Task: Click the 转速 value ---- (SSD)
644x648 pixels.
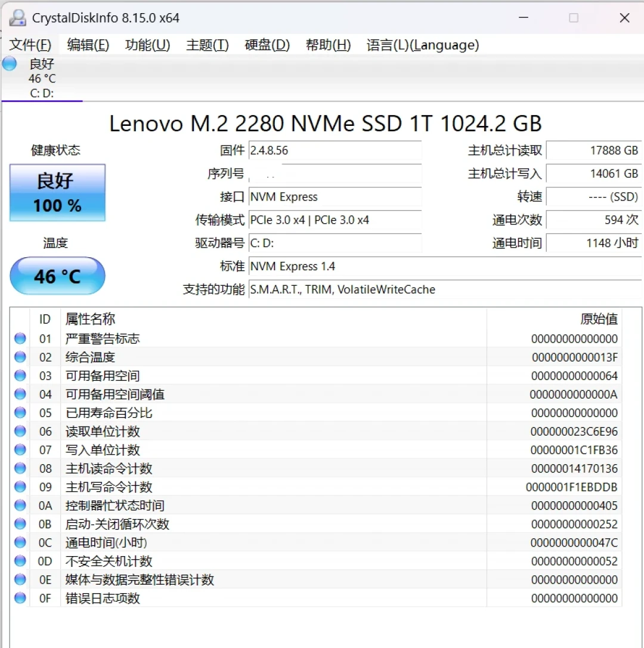Action: coord(593,197)
